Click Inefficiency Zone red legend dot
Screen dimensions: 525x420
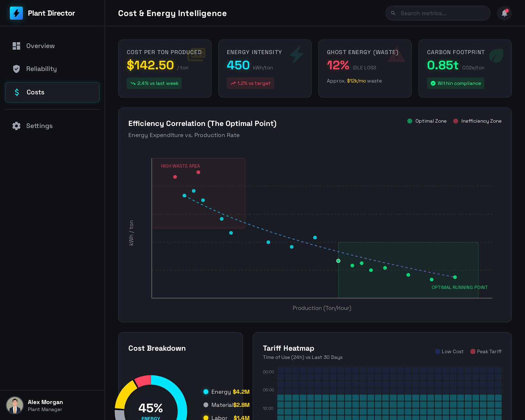tap(455, 121)
